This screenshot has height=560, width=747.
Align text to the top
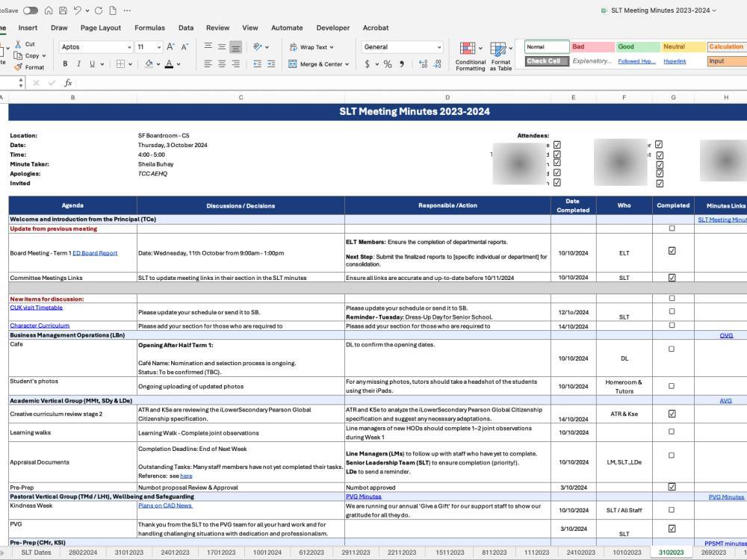tap(208, 46)
